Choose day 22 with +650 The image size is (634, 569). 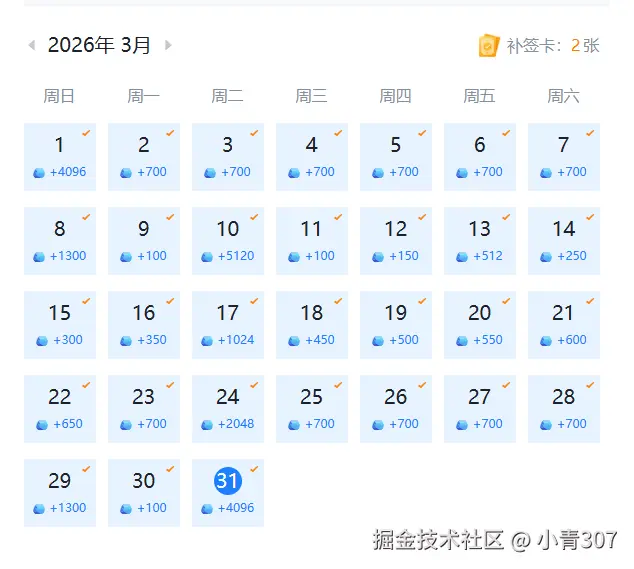click(x=60, y=409)
